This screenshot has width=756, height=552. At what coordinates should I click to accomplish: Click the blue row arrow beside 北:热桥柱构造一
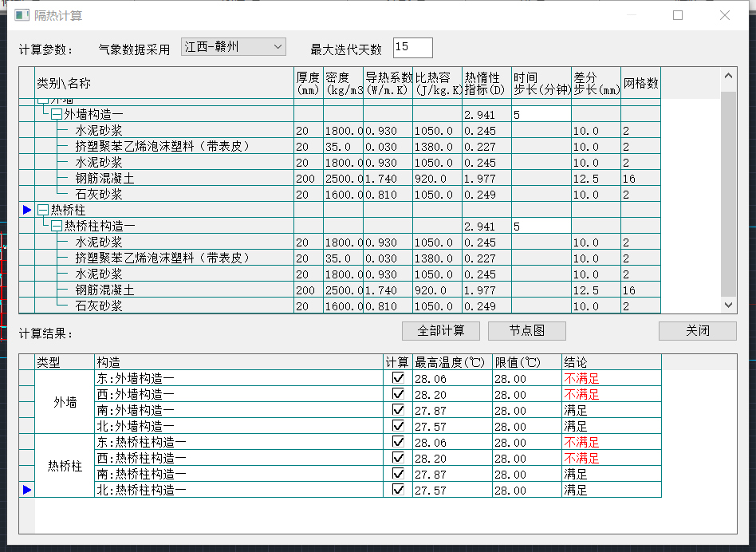(27, 490)
